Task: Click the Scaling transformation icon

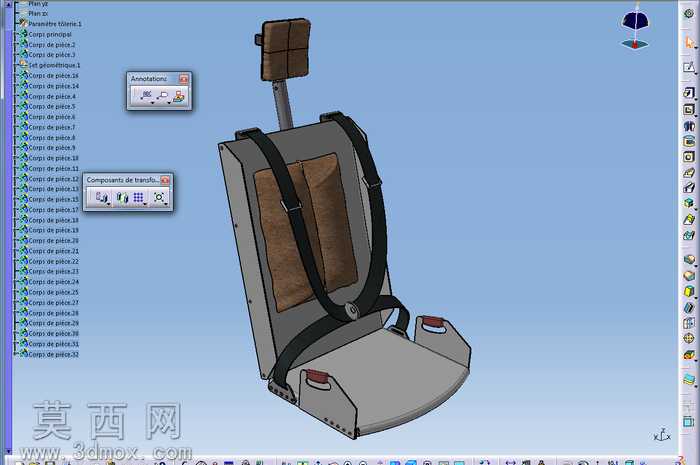Action: 158,197
